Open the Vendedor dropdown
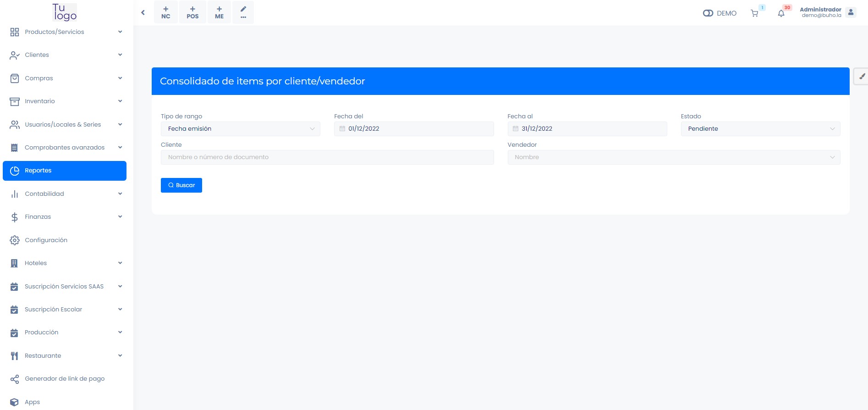This screenshot has height=410, width=868. tap(673, 157)
